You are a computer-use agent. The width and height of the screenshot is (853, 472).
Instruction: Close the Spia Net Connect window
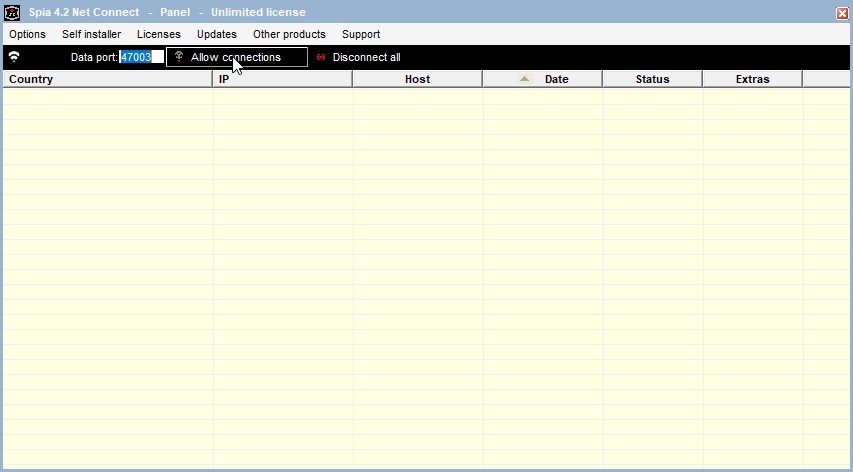842,13
